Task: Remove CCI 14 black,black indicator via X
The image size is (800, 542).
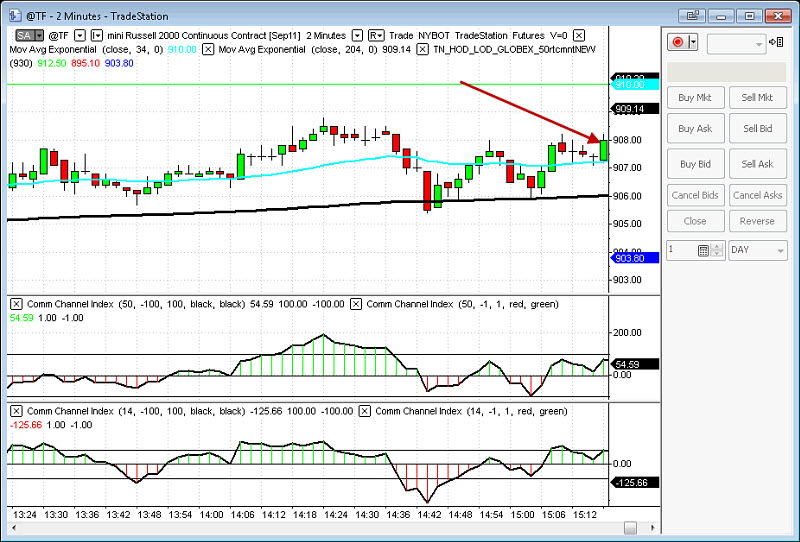Action: click(x=16, y=411)
